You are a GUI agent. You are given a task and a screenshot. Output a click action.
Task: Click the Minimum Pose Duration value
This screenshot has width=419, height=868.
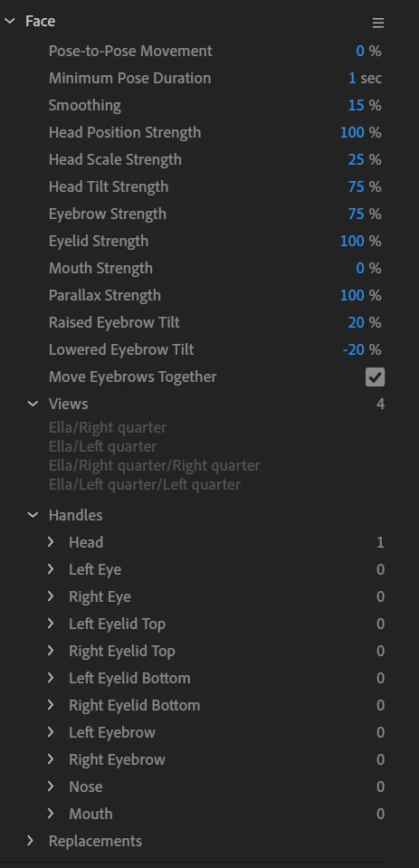[352, 78]
